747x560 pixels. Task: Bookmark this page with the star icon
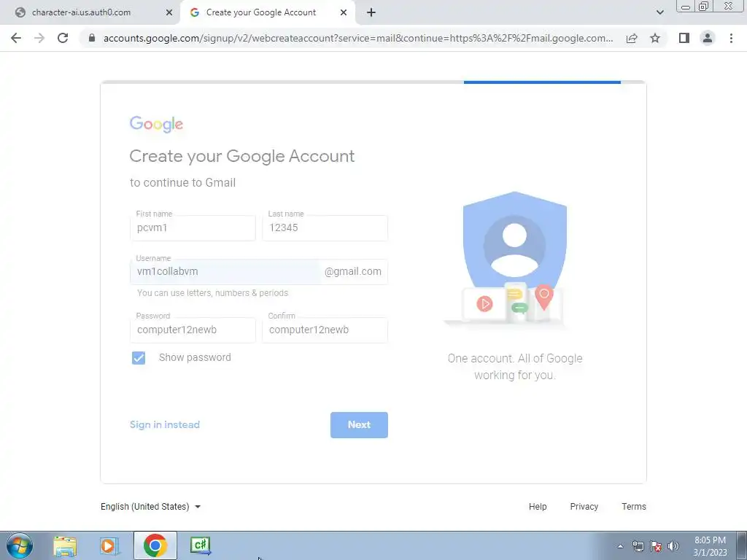655,38
